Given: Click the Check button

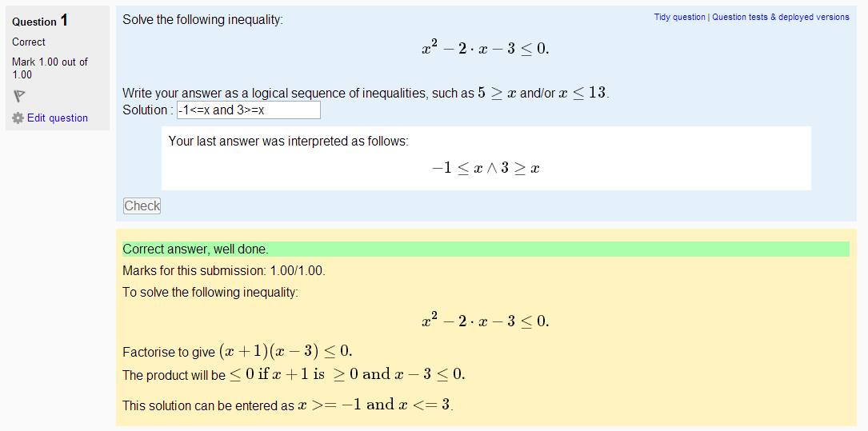Looking at the screenshot, I should 142,206.
